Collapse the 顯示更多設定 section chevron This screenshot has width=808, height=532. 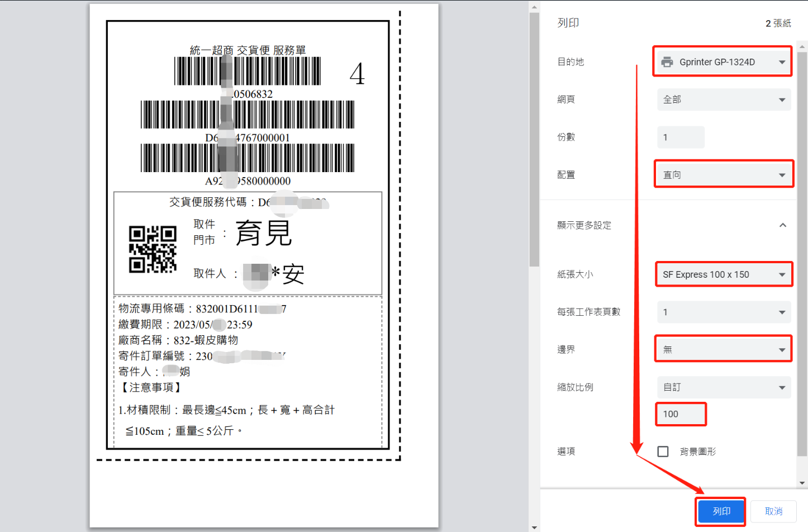pyautogui.click(x=783, y=225)
